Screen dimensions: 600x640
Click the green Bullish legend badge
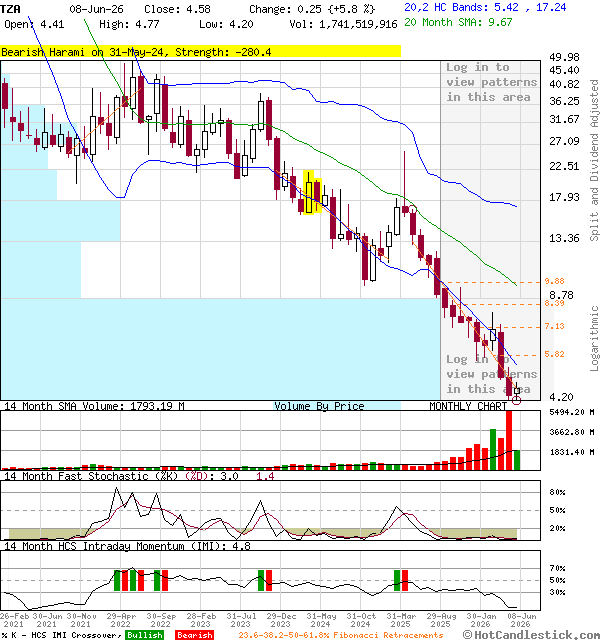click(145, 635)
